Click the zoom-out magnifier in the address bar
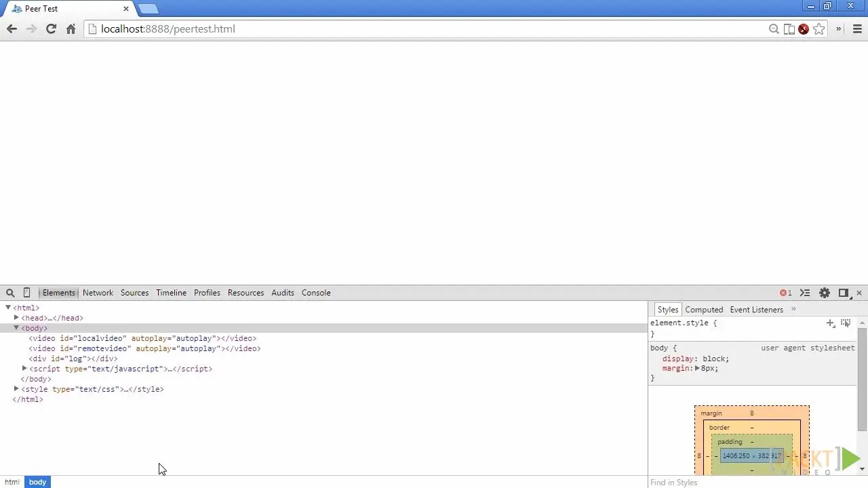This screenshot has width=868, height=488. pyautogui.click(x=774, y=28)
